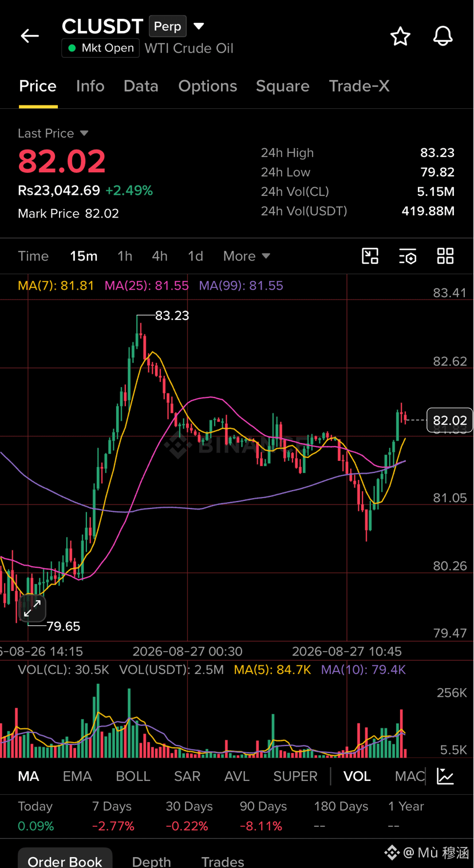Toggle the BOLL indicator
474x868 pixels.
tap(133, 776)
